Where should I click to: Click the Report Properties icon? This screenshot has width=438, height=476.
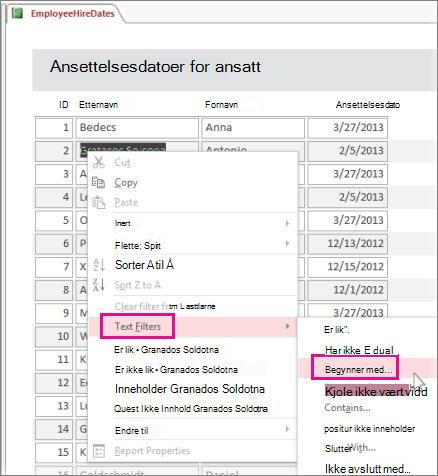pos(99,451)
